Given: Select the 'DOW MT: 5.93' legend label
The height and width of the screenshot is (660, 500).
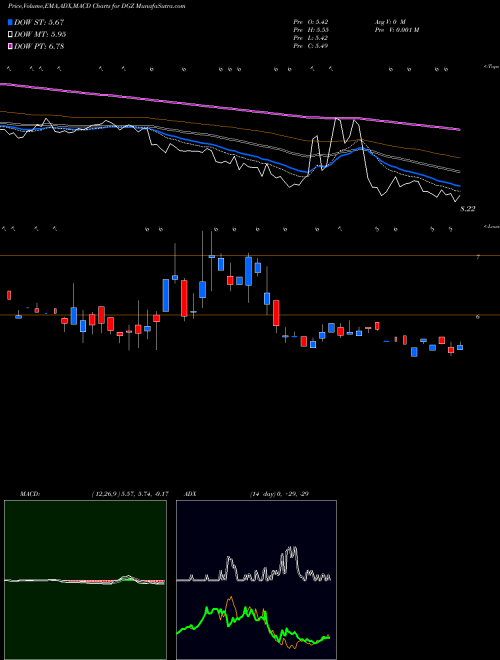Looking at the screenshot, I should 40,35.
